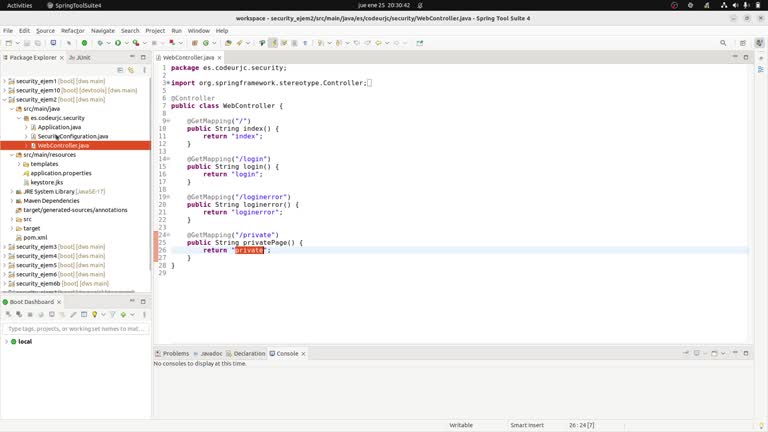Switch to the Problems tab

[172, 353]
